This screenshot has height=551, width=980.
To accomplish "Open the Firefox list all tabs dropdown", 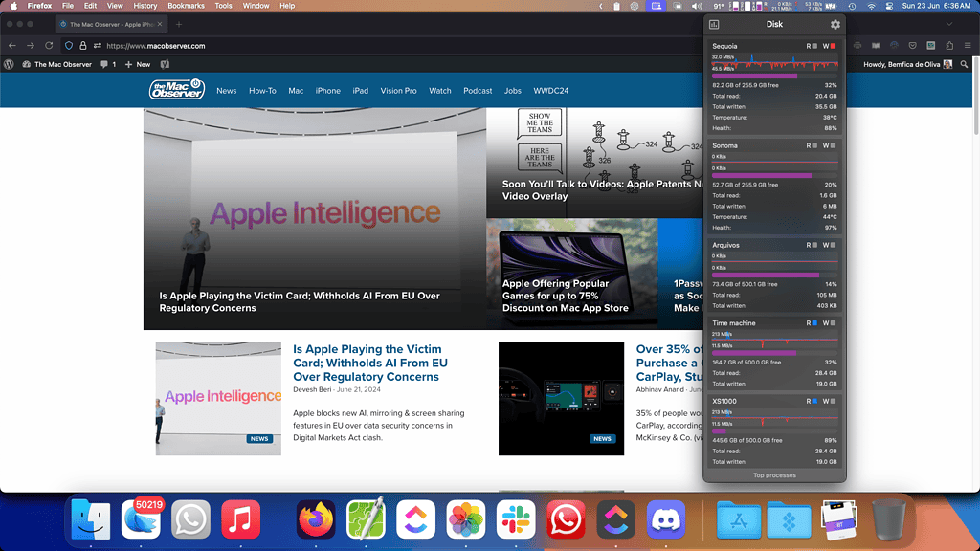I will 948,24.
